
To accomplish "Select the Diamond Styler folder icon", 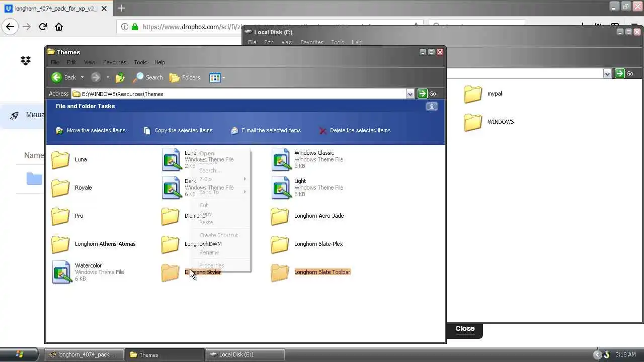I will pyautogui.click(x=170, y=272).
